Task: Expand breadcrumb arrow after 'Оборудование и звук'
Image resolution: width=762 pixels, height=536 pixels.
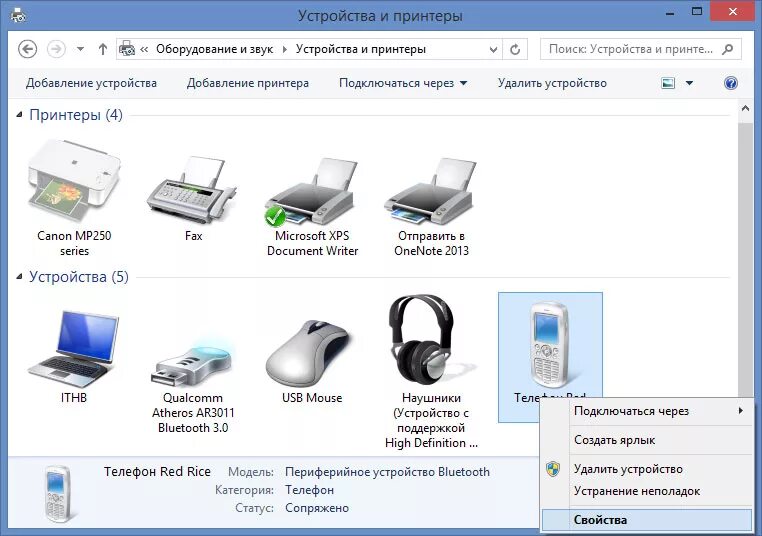Action: 285,49
